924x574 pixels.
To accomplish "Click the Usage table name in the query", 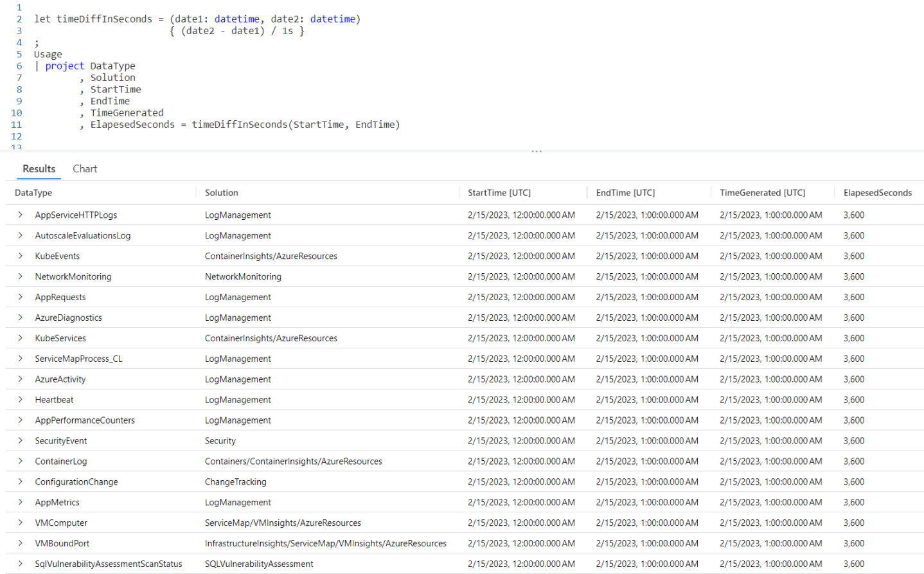I will (48, 54).
